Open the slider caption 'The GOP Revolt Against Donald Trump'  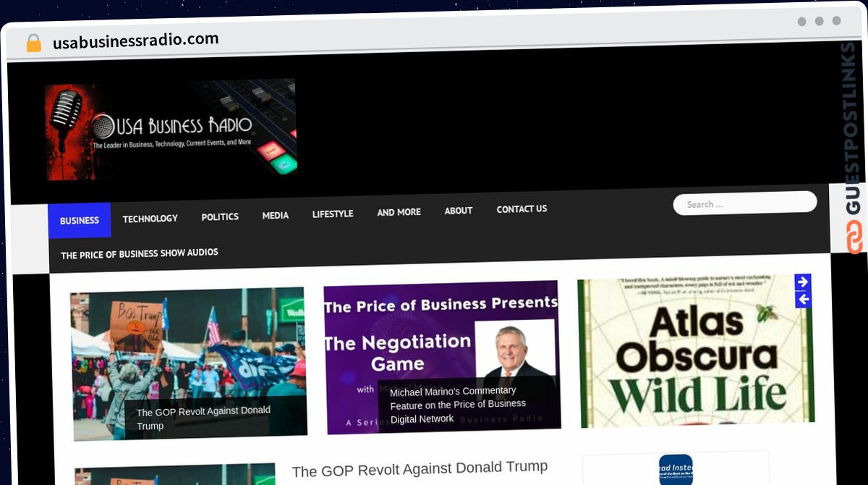(x=203, y=418)
